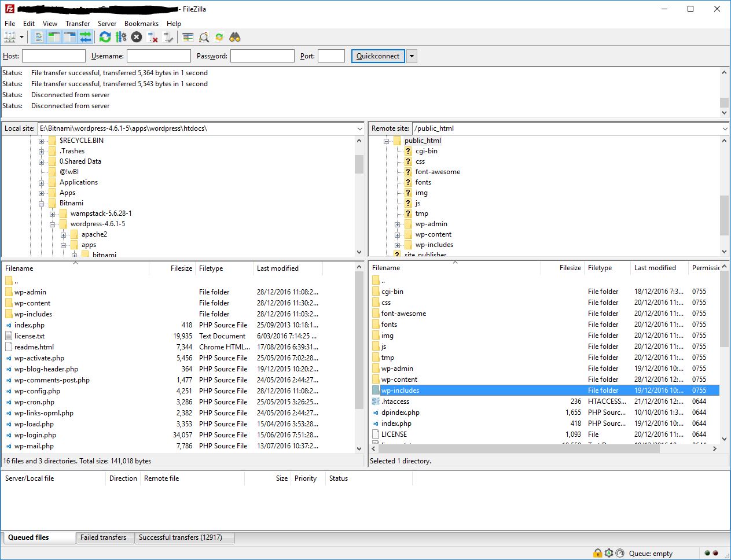This screenshot has height=560, width=731.
Task: Switch to the Queued files tab
Action: click(x=38, y=537)
